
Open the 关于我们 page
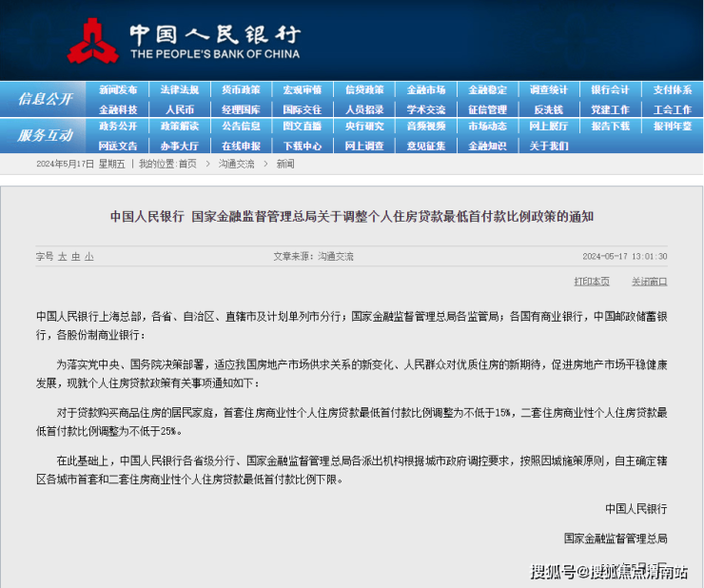548,146
